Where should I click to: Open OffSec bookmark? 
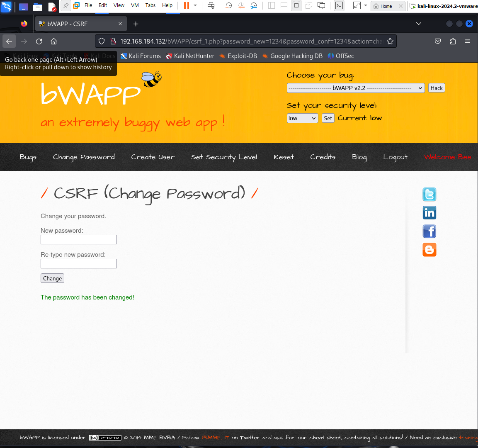(340, 56)
